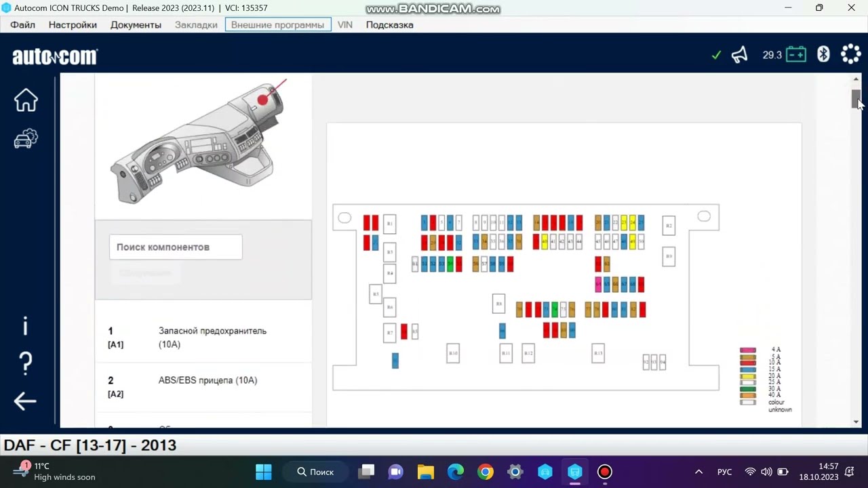Click the scrollbar down arrow
Viewport: 868px width, 488px height.
(856, 422)
